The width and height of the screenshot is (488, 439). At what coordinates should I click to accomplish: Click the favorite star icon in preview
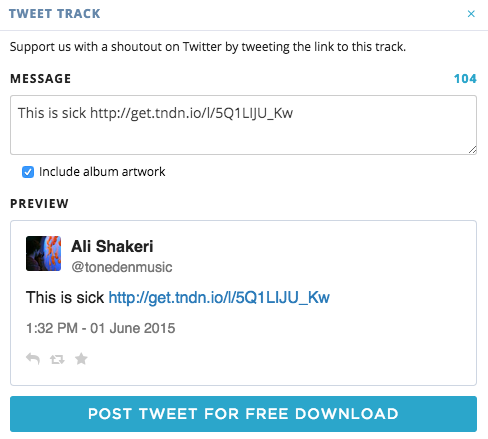[x=81, y=359]
